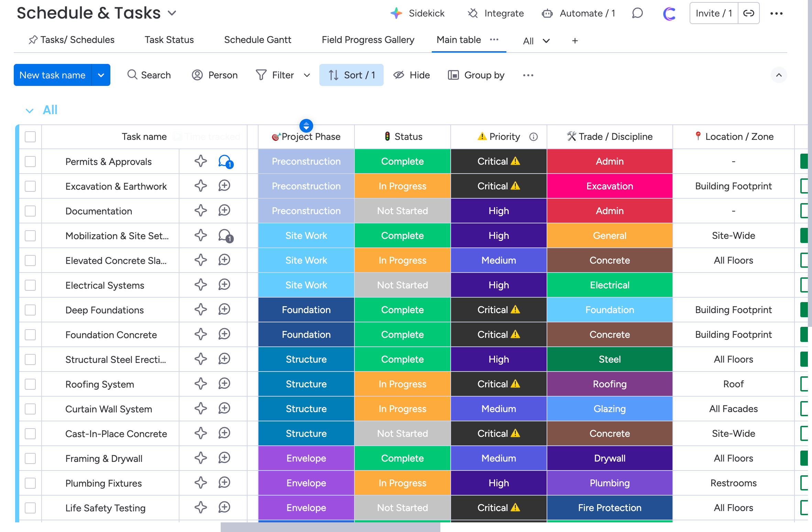
Task: Open the board discussion chat icon
Action: [637, 13]
